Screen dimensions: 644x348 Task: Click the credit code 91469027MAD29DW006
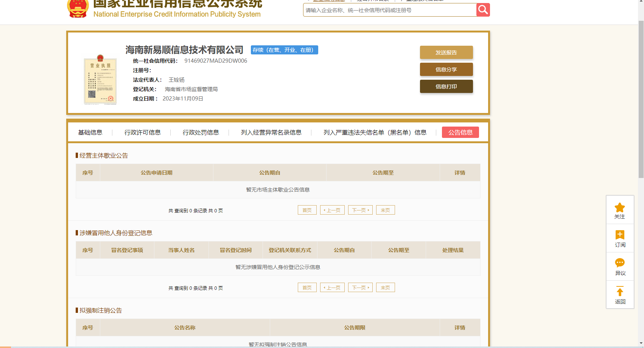tap(216, 61)
